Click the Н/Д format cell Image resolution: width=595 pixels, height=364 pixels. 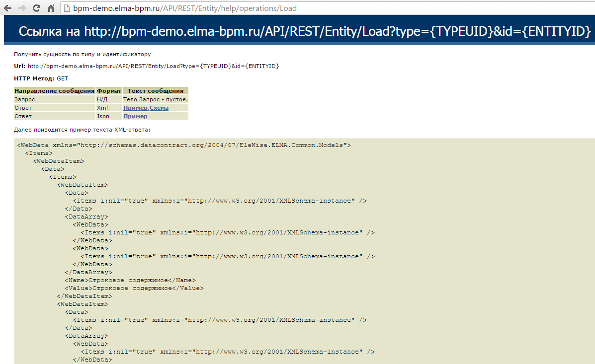(102, 99)
